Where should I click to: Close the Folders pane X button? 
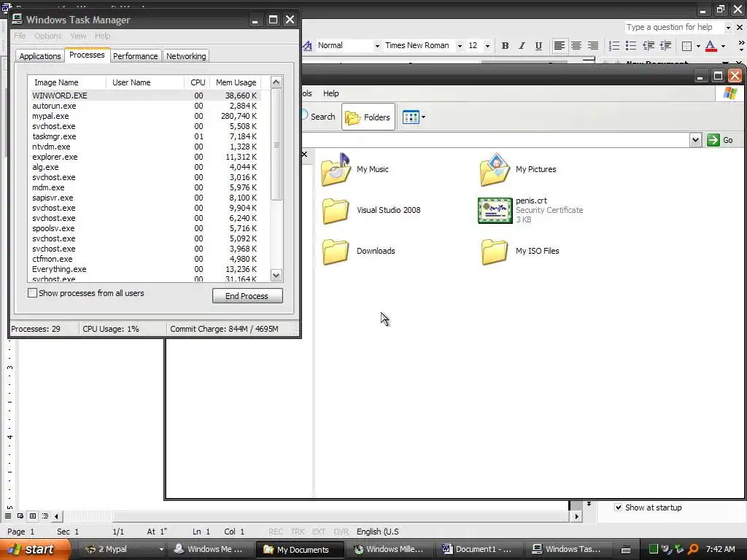[304, 155]
